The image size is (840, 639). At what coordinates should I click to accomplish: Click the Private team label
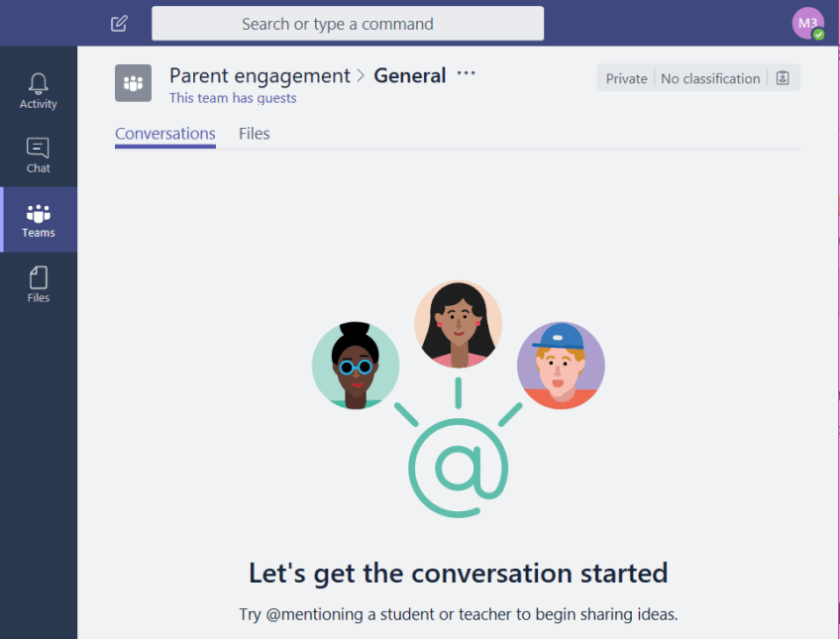[626, 78]
